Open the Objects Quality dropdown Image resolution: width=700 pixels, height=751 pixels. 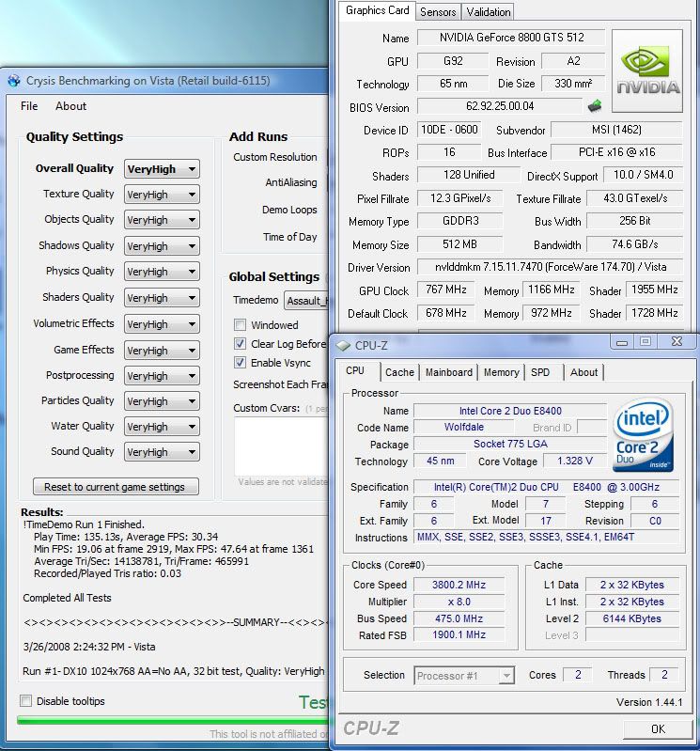click(x=162, y=220)
